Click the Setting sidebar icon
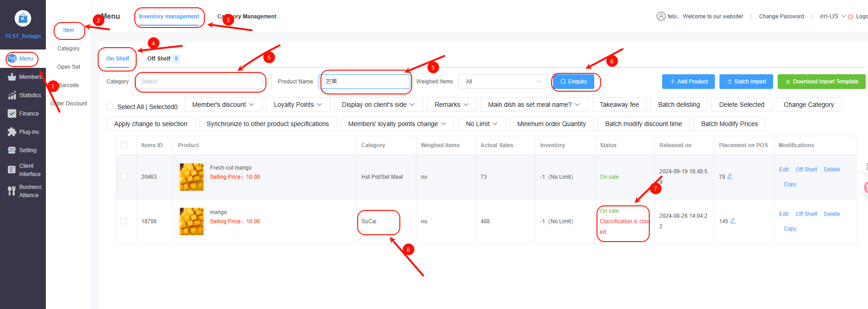The height and width of the screenshot is (309, 868). (x=12, y=150)
